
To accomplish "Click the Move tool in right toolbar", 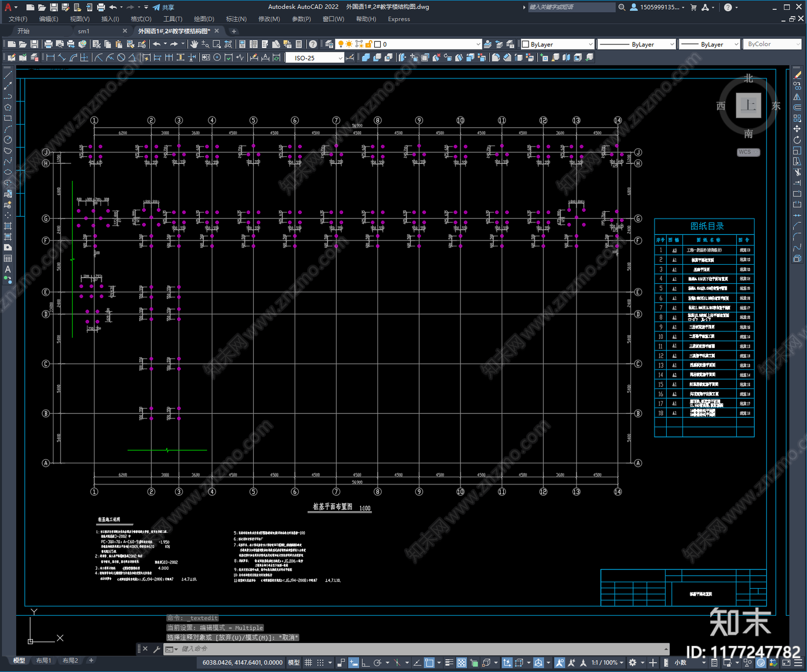I will click(797, 129).
